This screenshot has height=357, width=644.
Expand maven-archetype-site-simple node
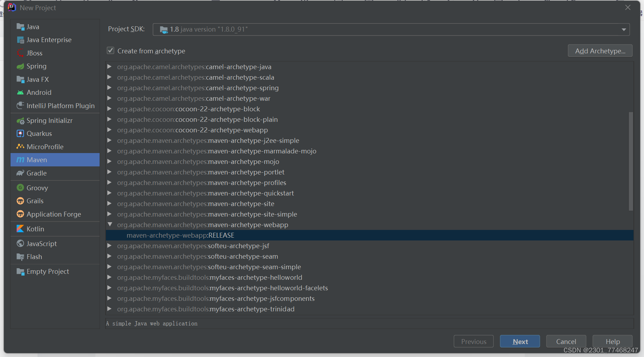point(109,214)
